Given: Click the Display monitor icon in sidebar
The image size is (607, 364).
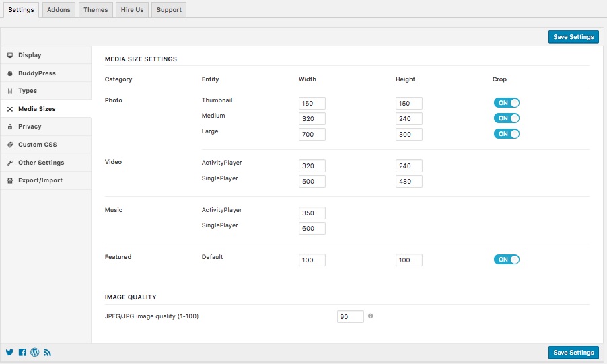Looking at the screenshot, I should [x=10, y=55].
